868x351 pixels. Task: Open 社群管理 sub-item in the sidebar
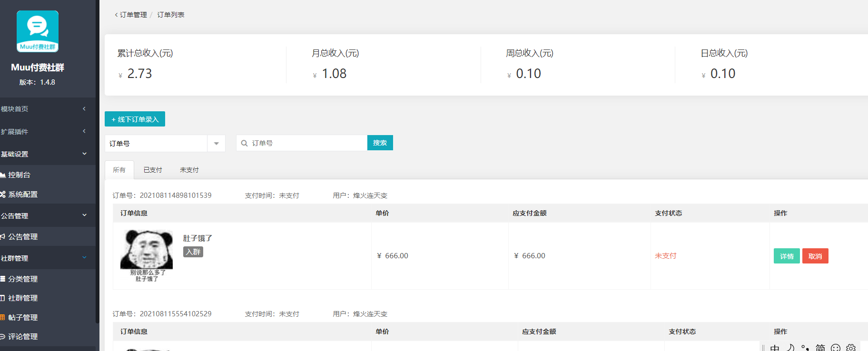[22, 298]
